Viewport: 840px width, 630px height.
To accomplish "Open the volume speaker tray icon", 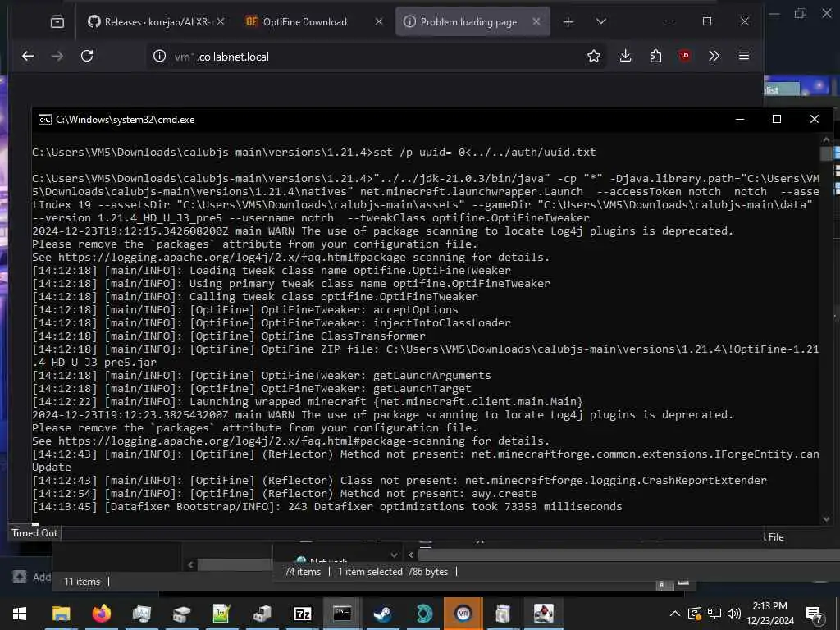I will (x=734, y=614).
